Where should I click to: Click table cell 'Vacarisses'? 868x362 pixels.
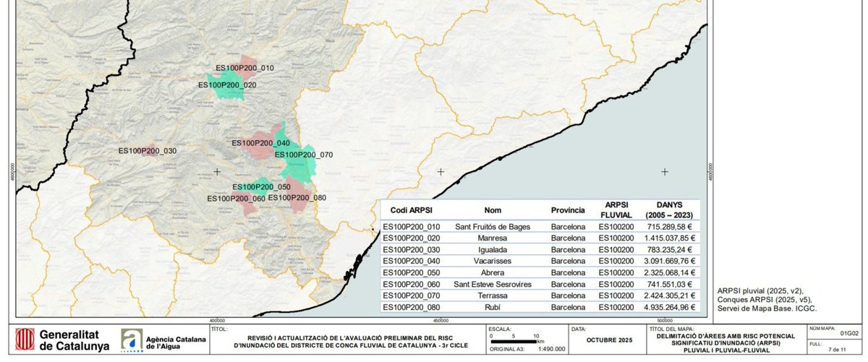tap(493, 262)
